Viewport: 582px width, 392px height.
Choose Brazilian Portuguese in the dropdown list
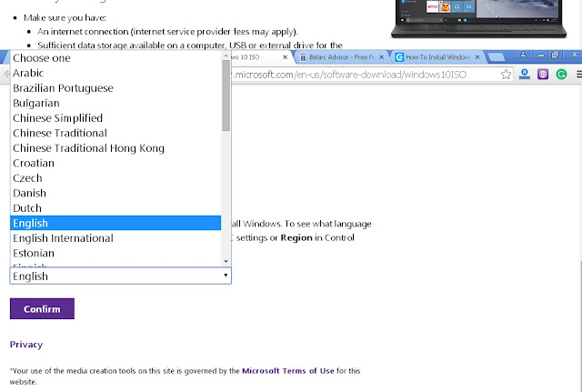(115, 88)
